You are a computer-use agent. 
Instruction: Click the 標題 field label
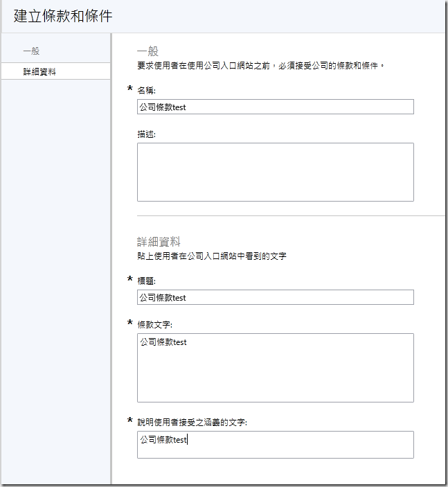click(x=147, y=281)
